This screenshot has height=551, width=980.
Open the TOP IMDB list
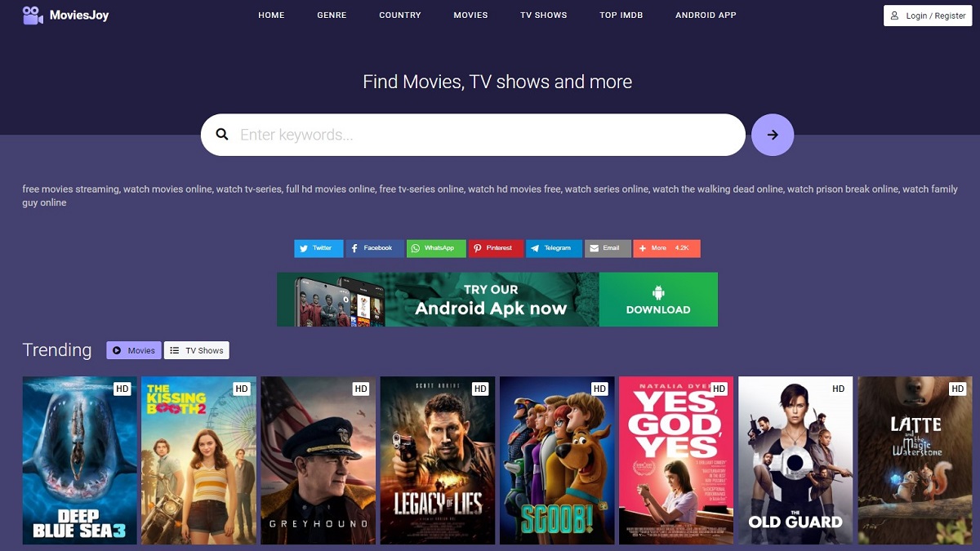[x=621, y=15]
